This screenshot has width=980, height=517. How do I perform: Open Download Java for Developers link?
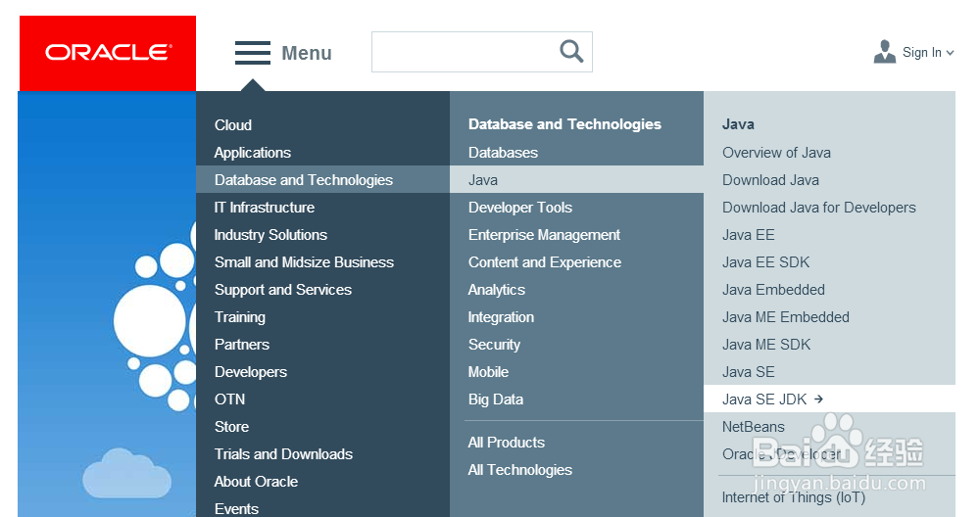tap(818, 208)
